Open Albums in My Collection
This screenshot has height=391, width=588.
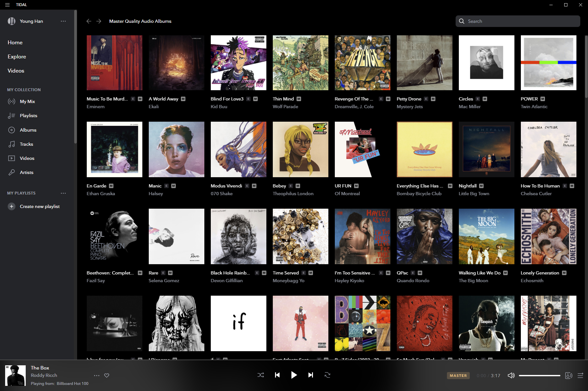28,130
